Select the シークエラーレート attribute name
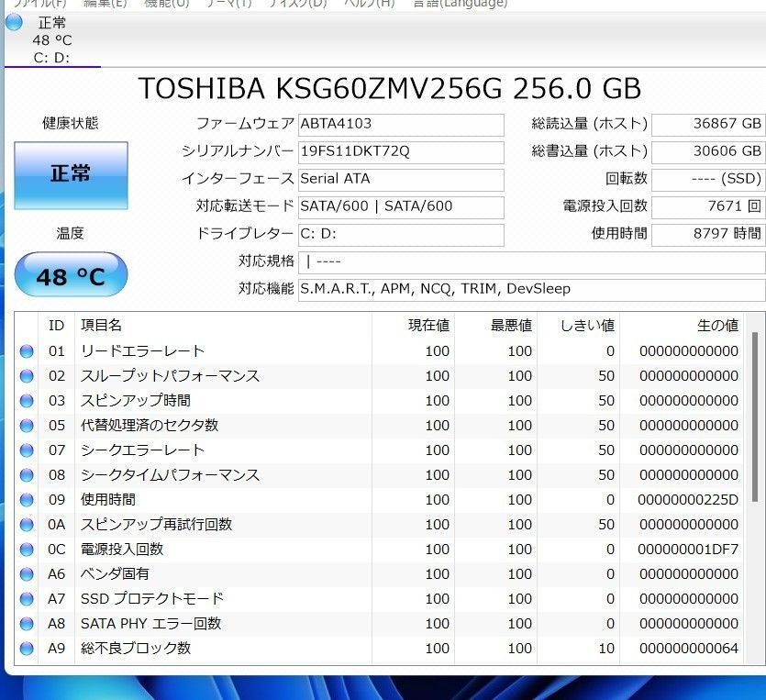The image size is (766, 700). [142, 450]
